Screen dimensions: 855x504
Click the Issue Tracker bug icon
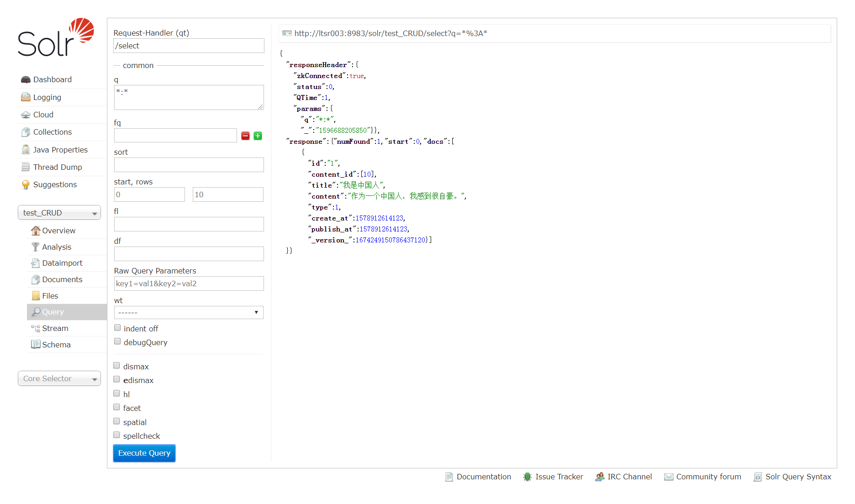pyautogui.click(x=528, y=477)
